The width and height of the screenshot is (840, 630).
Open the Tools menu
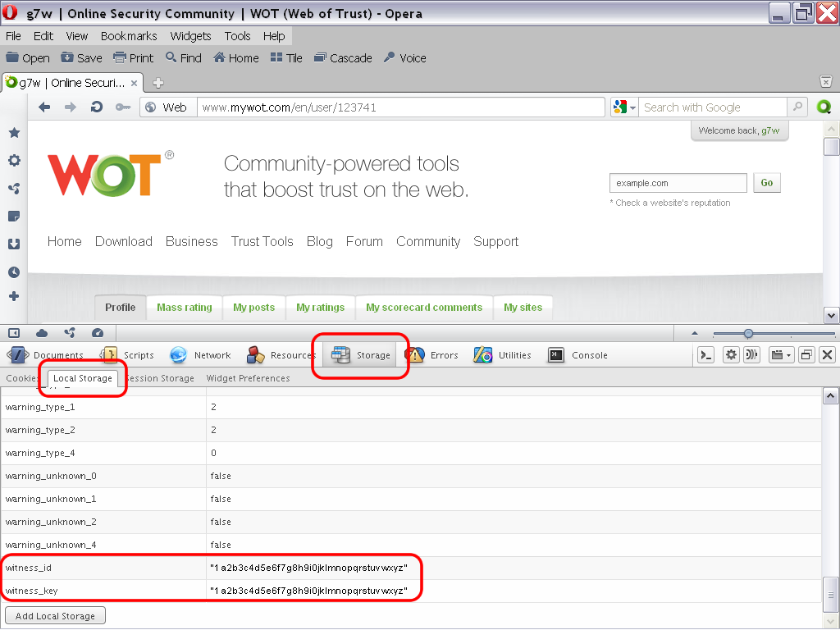(237, 36)
